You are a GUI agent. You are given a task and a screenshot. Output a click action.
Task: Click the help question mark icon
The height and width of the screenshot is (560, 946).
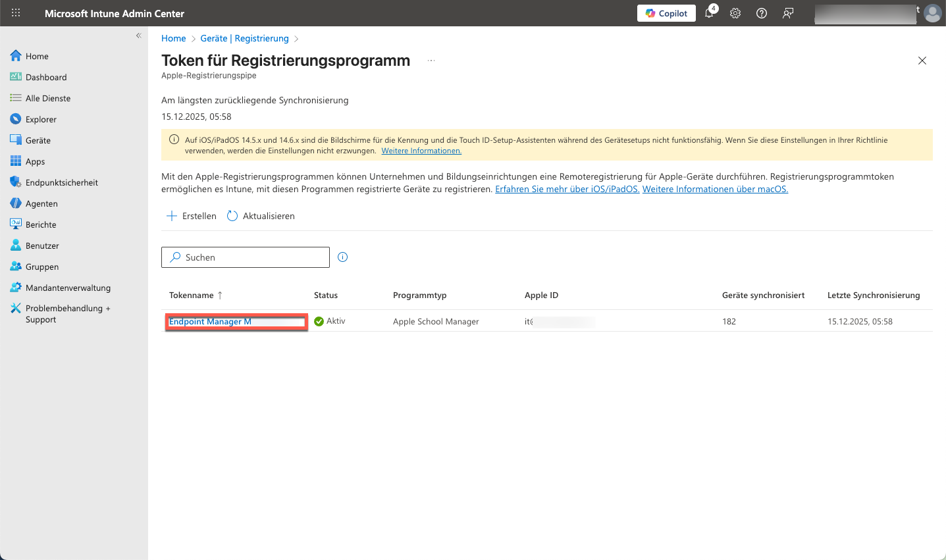pyautogui.click(x=762, y=13)
